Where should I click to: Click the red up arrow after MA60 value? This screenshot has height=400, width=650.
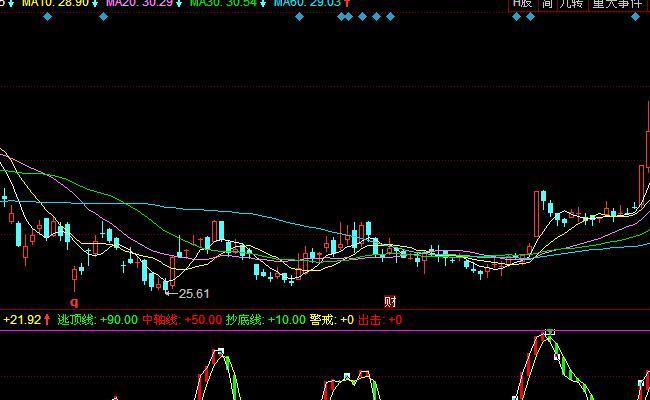347,4
